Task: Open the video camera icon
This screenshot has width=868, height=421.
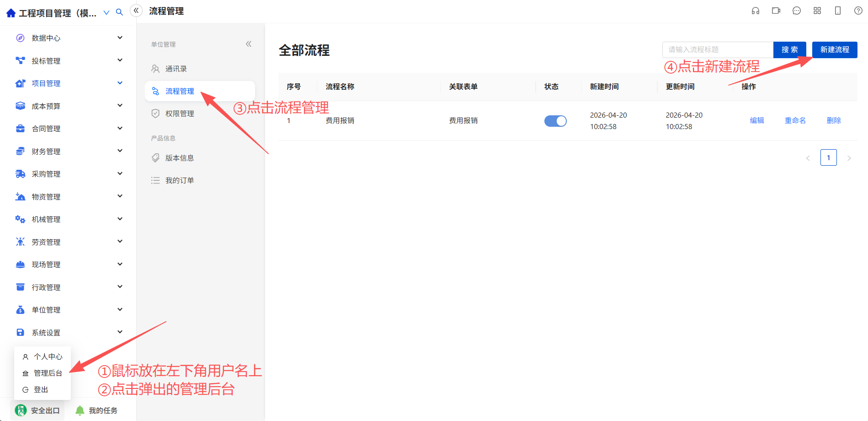Action: 776,11
